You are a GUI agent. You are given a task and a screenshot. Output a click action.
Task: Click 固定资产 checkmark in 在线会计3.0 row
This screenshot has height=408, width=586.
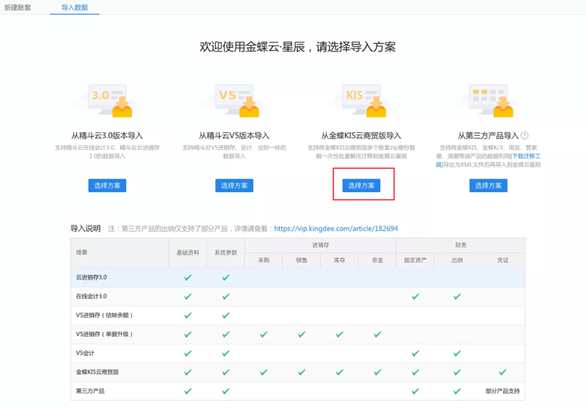pyautogui.click(x=415, y=297)
